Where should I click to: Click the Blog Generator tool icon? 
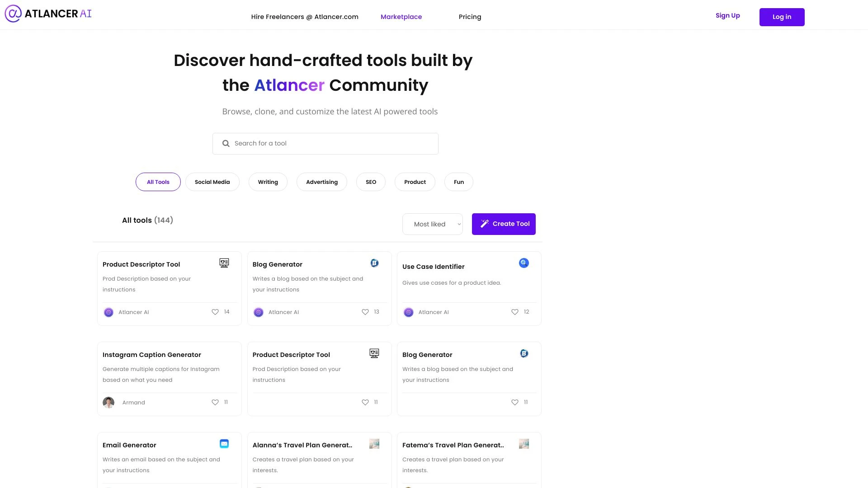click(x=374, y=263)
